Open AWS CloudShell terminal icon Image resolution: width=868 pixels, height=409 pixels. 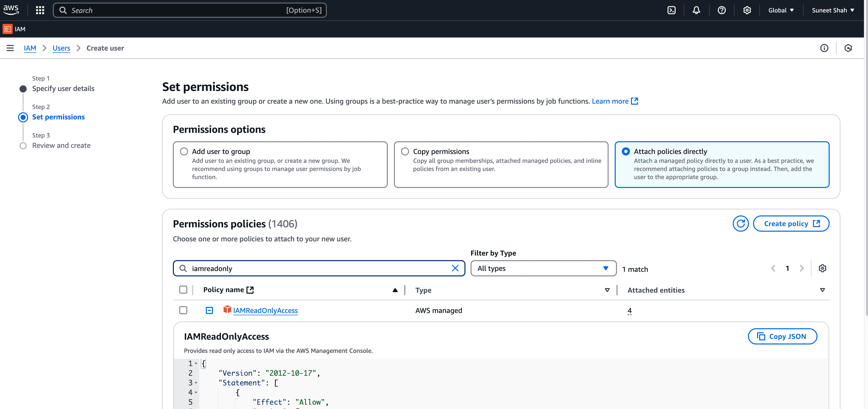[x=671, y=10]
